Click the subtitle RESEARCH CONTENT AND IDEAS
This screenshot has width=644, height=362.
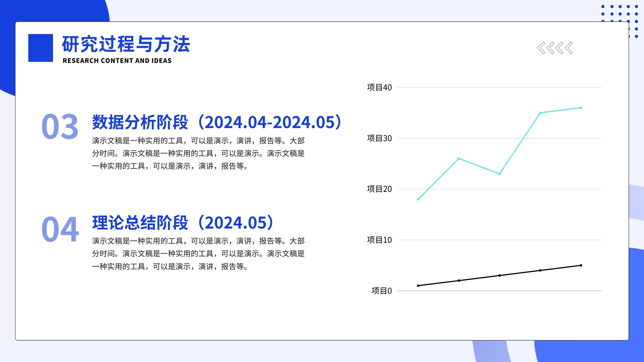point(117,61)
